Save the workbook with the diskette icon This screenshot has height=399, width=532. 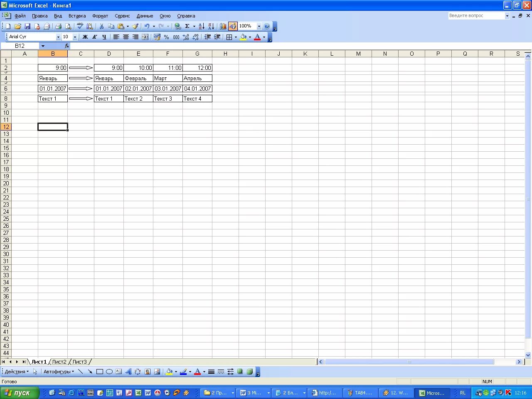pyautogui.click(x=27, y=26)
